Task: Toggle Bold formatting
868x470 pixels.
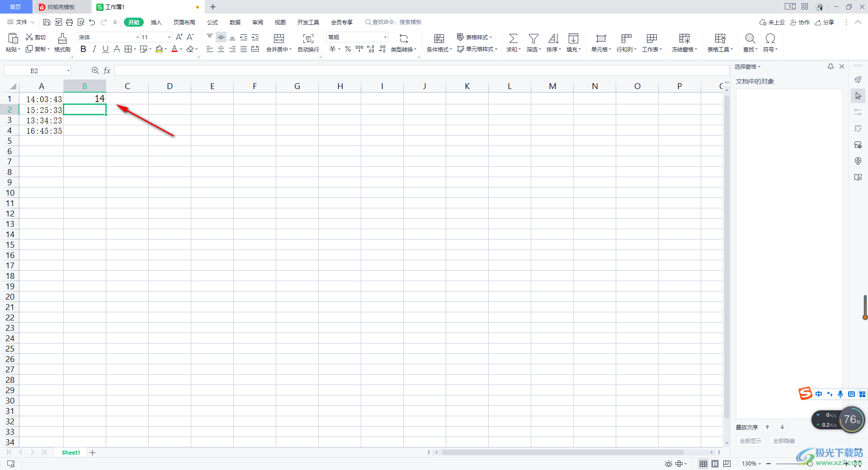Action: pos(83,49)
